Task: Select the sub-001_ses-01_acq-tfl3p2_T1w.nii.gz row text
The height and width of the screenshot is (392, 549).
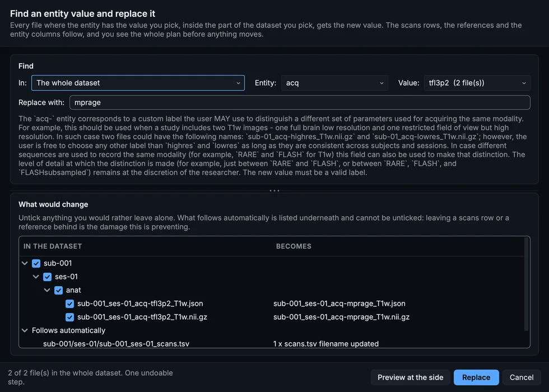Action: [142, 317]
